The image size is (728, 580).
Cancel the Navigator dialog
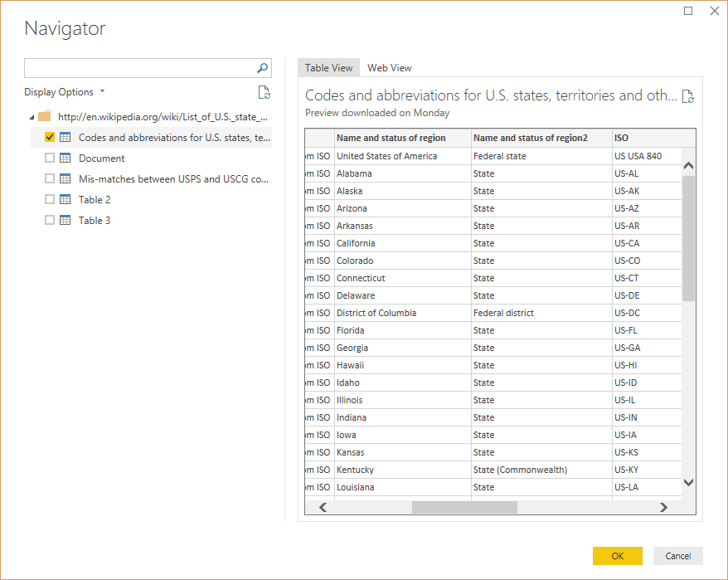click(677, 555)
